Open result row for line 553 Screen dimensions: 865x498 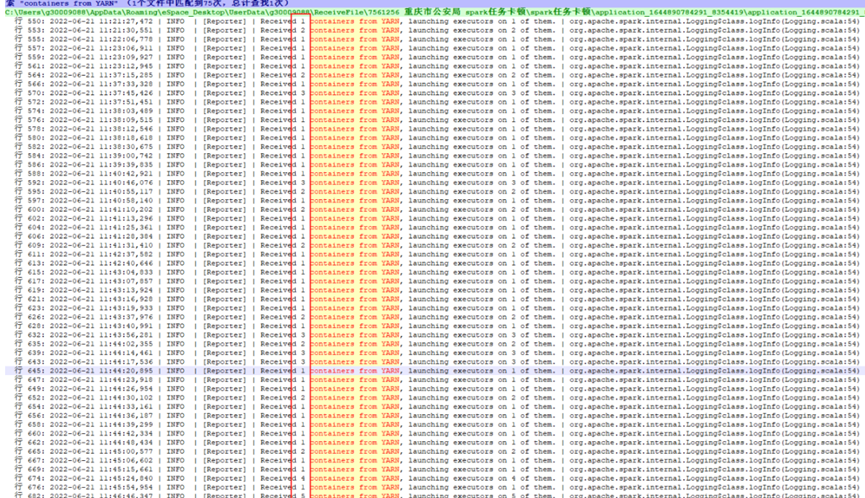point(435,30)
